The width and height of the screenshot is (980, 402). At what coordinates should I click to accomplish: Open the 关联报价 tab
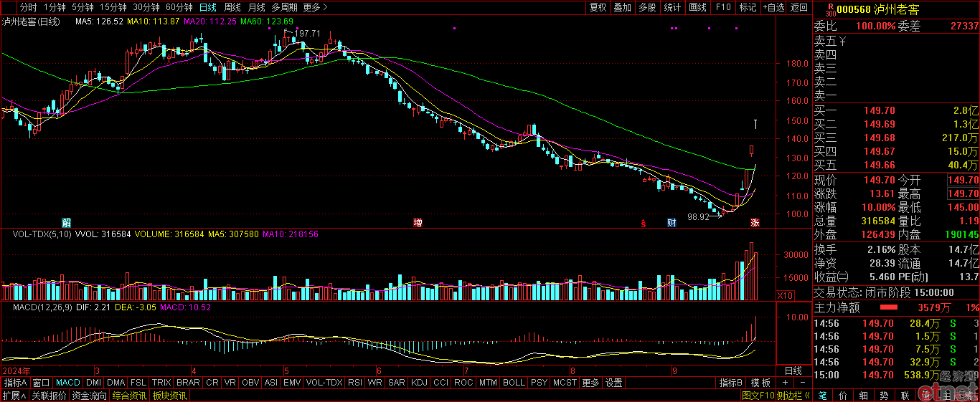tap(49, 395)
